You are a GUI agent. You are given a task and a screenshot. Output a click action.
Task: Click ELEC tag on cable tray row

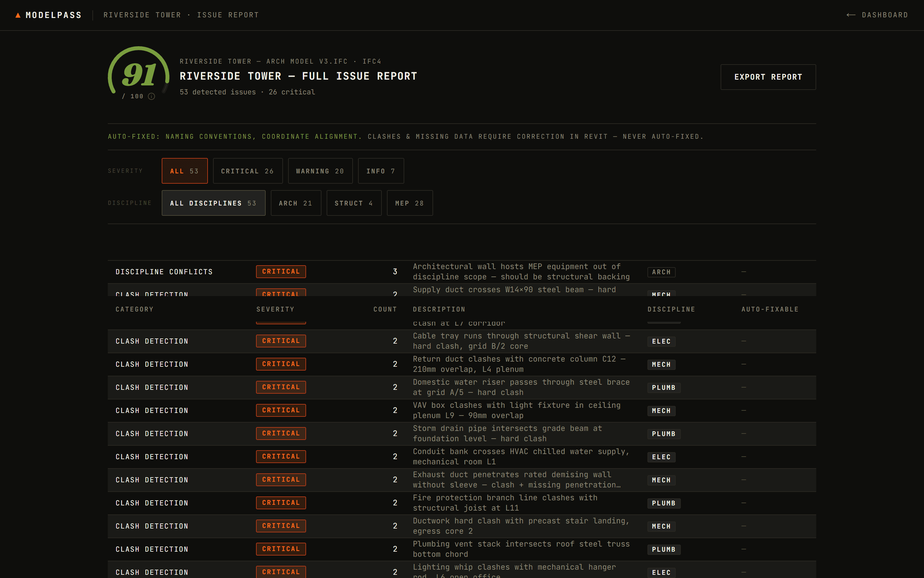661,341
